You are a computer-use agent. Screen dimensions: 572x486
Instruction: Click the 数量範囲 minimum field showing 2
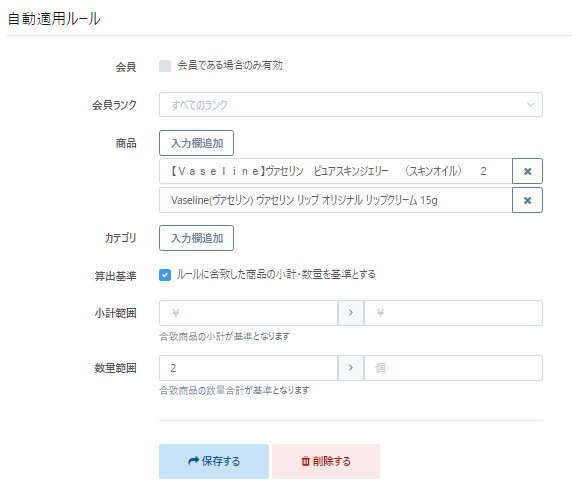tap(248, 368)
